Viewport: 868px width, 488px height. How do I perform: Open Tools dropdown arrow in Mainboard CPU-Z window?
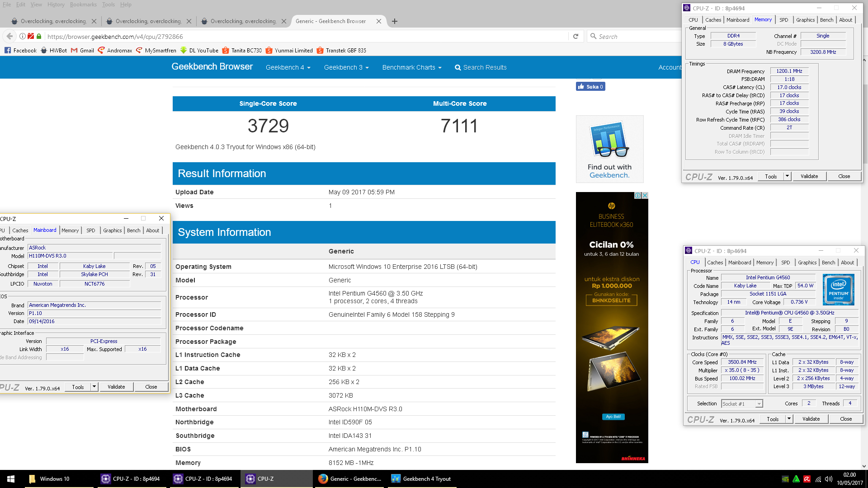click(x=94, y=387)
